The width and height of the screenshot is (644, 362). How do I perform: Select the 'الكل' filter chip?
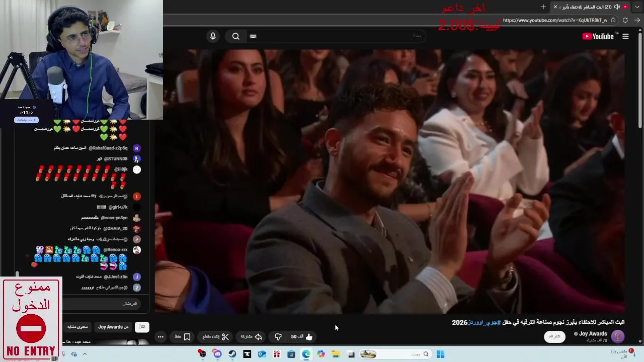142,327
